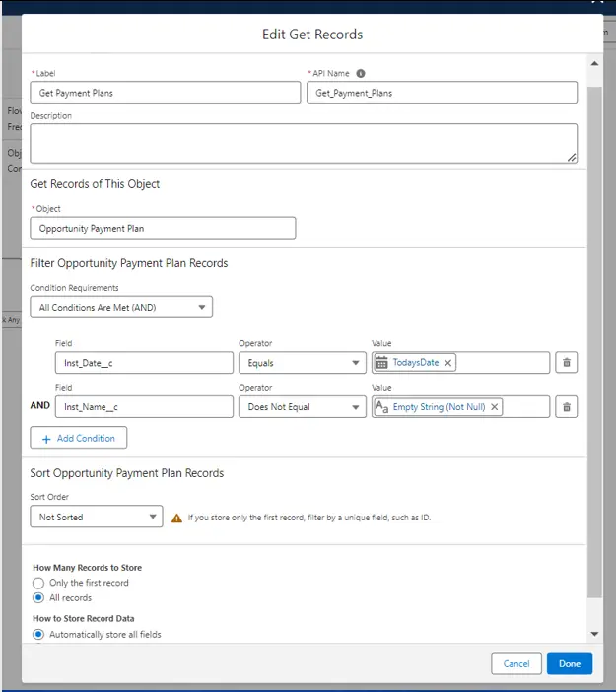Click the AND label before second condition
Screen dimensions: 616x692
[x=39, y=405]
